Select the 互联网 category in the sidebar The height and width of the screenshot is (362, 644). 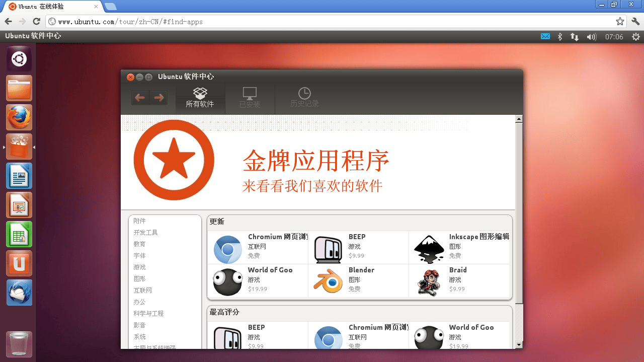pos(143,290)
